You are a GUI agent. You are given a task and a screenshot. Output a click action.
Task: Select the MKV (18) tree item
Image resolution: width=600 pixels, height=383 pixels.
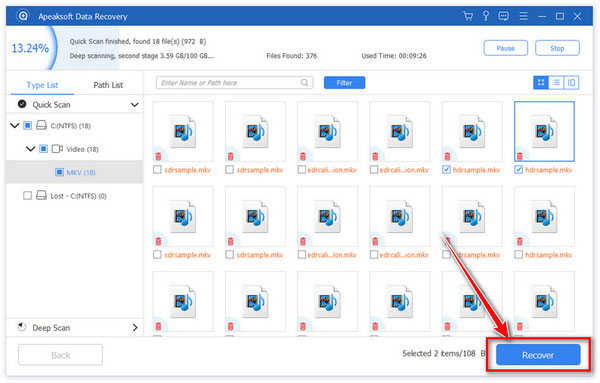pos(75,172)
